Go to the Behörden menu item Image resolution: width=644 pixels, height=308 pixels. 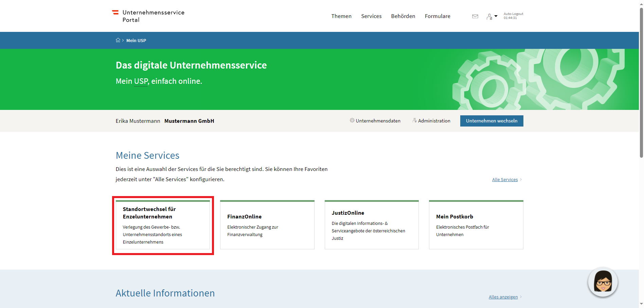click(x=403, y=16)
